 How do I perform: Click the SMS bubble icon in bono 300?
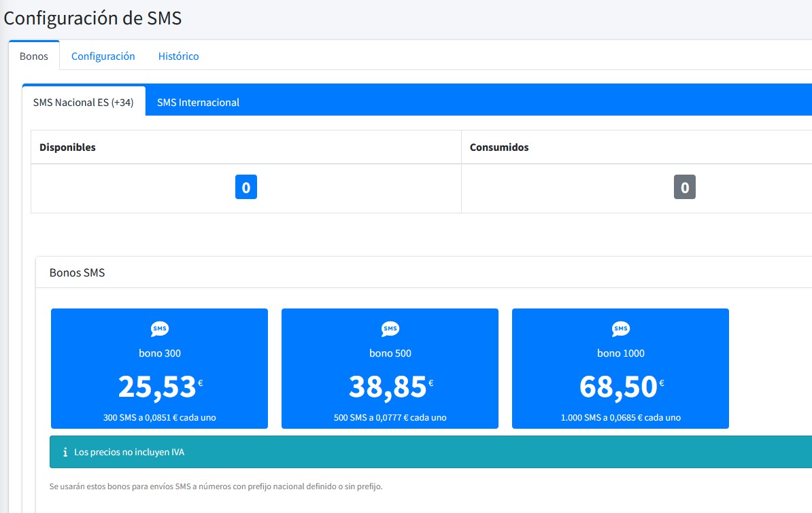[x=159, y=329]
